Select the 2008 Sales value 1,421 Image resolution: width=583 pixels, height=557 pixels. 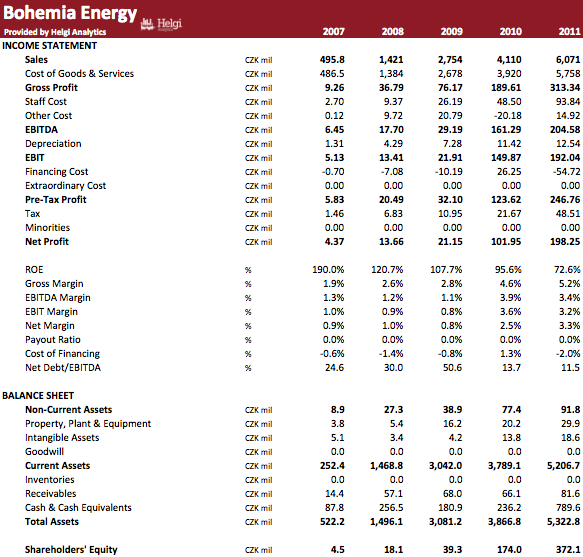391,60
